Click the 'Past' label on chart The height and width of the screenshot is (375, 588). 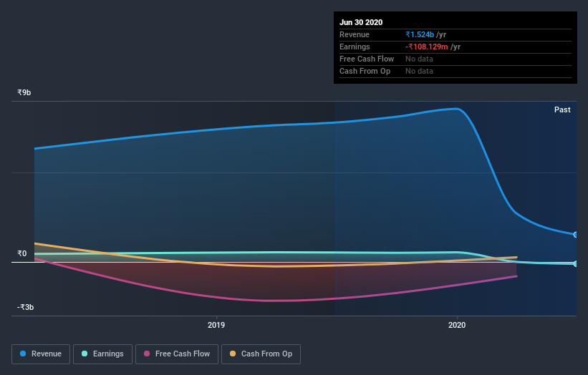coord(562,109)
